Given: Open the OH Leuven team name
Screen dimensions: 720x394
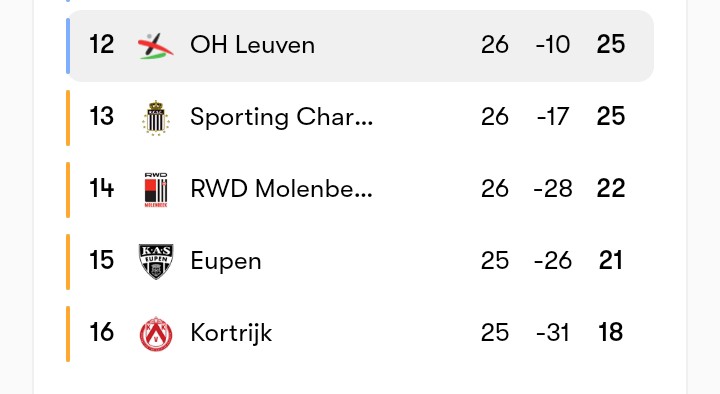Looking at the screenshot, I should tap(253, 45).
